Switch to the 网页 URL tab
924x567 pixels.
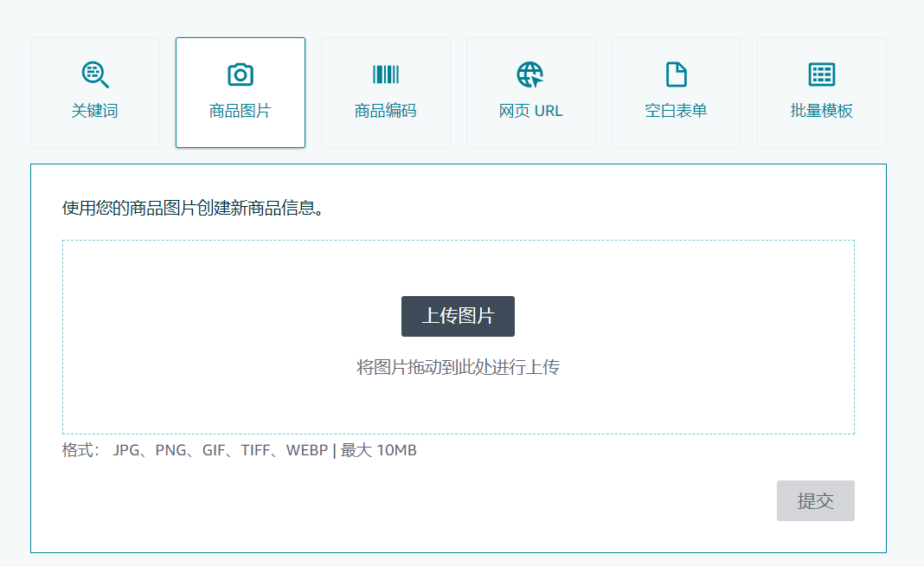click(x=531, y=93)
